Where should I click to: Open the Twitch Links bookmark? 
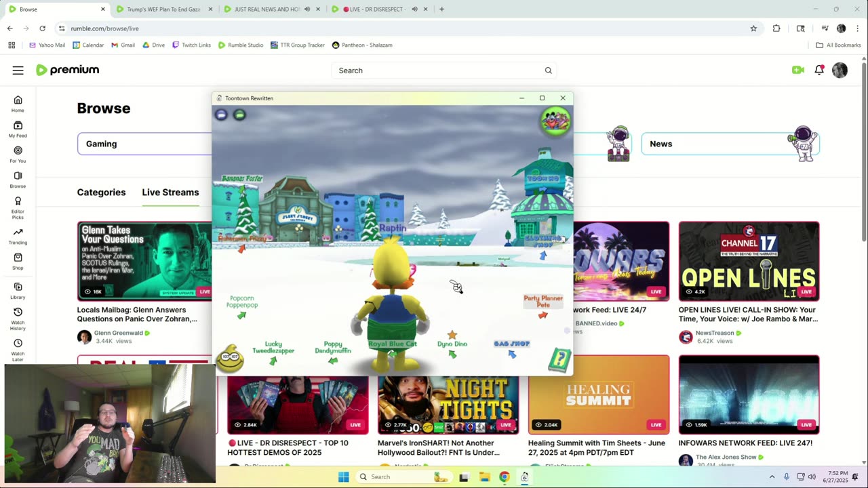pyautogui.click(x=191, y=45)
